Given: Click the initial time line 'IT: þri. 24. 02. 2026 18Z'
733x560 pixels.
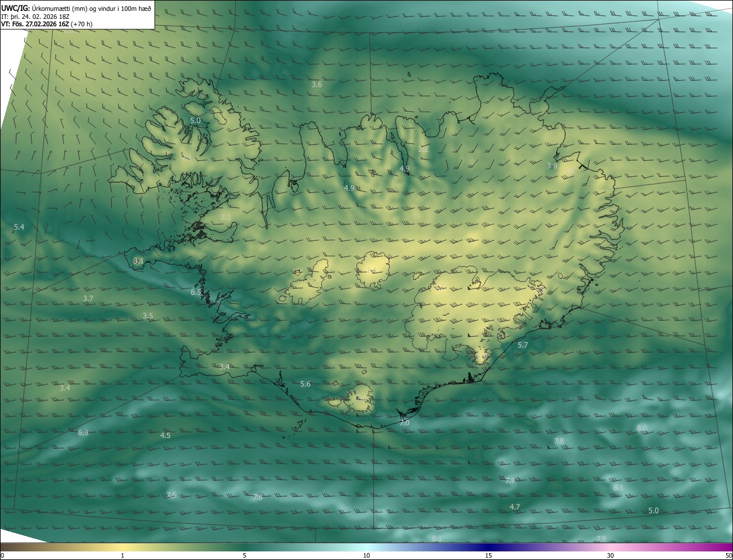Looking at the screenshot, I should (x=36, y=17).
